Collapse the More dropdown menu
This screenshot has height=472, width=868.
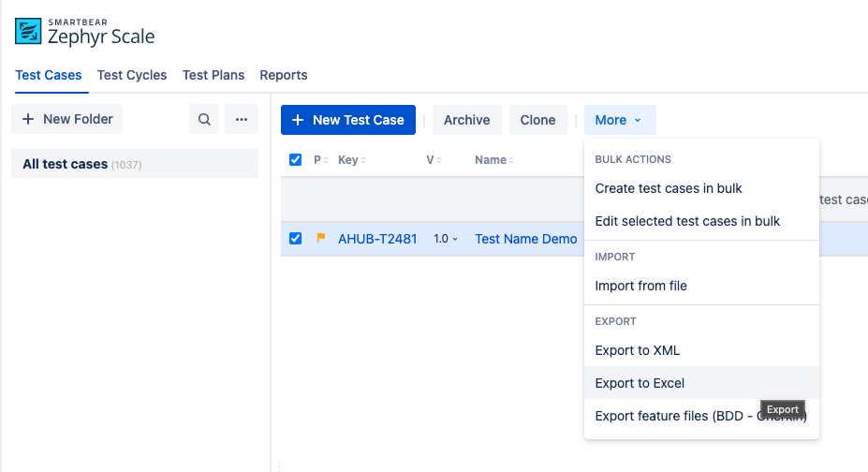click(x=619, y=120)
